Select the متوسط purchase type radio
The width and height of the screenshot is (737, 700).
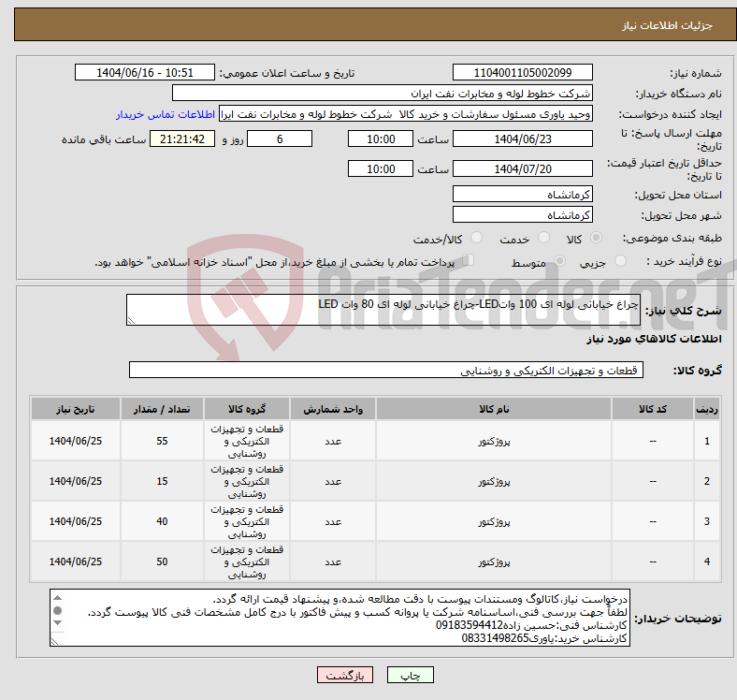(x=559, y=260)
